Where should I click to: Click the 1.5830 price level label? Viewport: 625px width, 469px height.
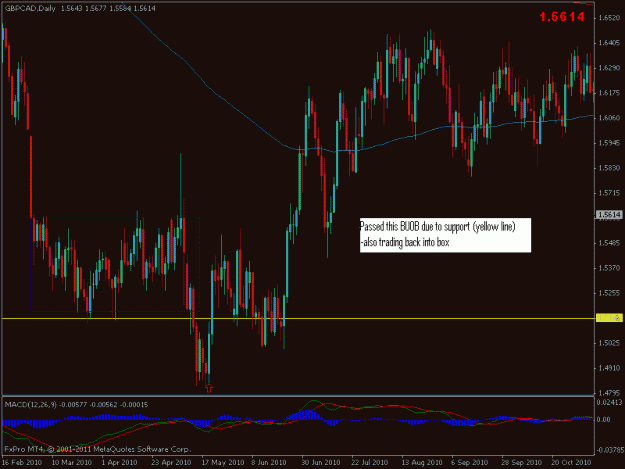coord(609,168)
